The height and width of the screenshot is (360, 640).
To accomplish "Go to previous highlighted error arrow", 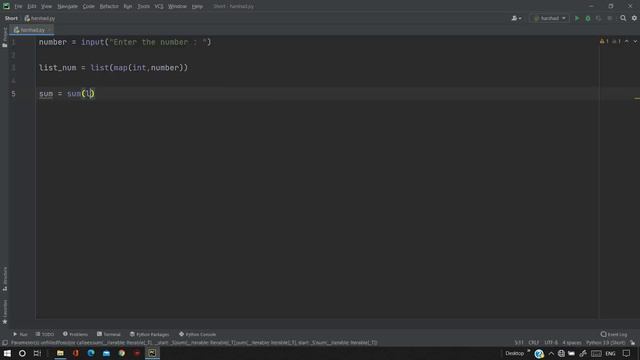I will [x=627, y=41].
